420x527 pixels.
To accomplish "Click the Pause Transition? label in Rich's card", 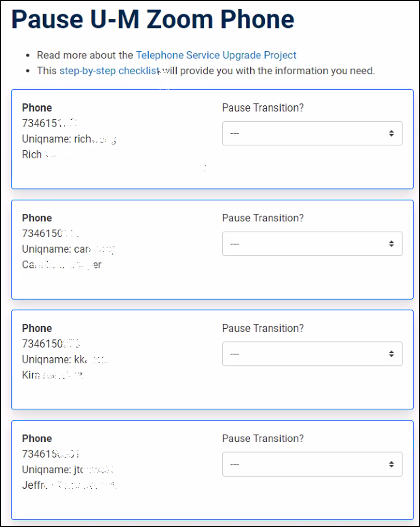I will coord(263,108).
